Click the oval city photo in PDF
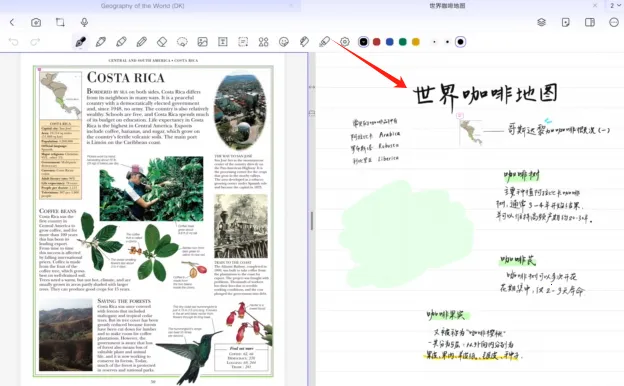624x386 pixels. click(240, 111)
